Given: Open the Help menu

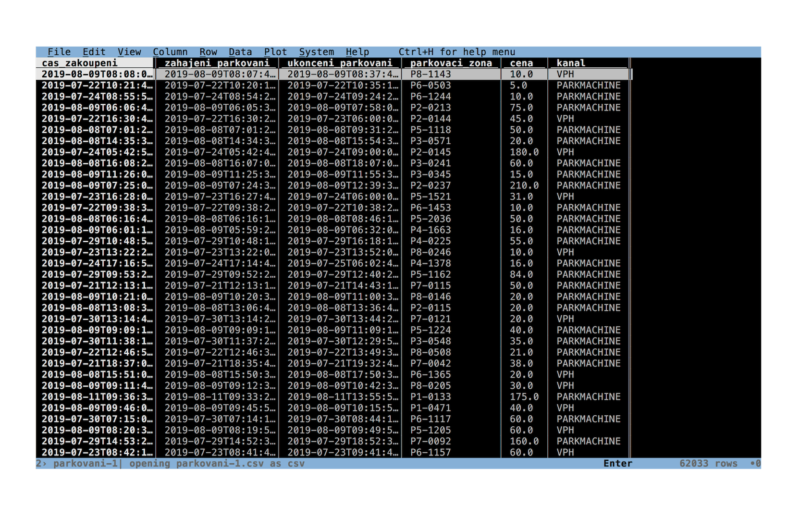Looking at the screenshot, I should tap(357, 52).
